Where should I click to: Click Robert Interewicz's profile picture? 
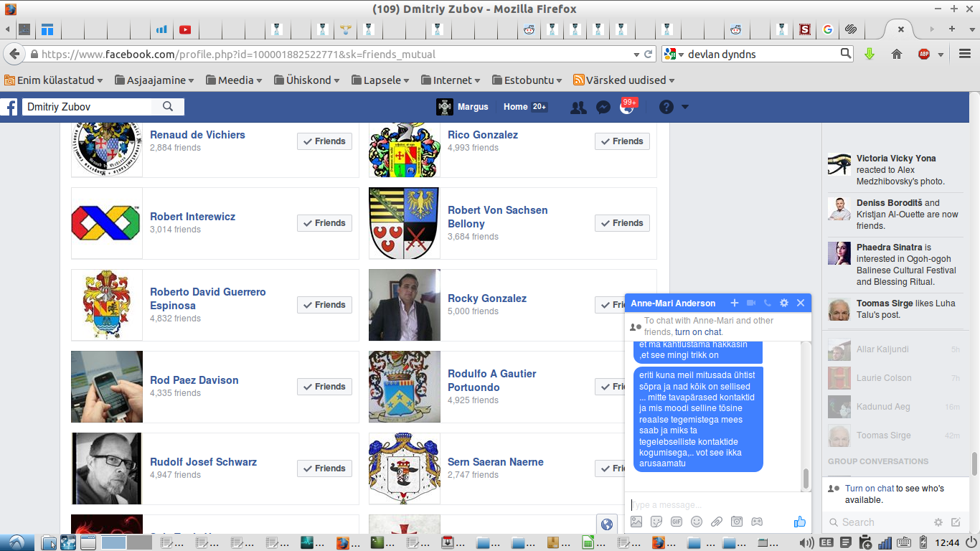[107, 223]
